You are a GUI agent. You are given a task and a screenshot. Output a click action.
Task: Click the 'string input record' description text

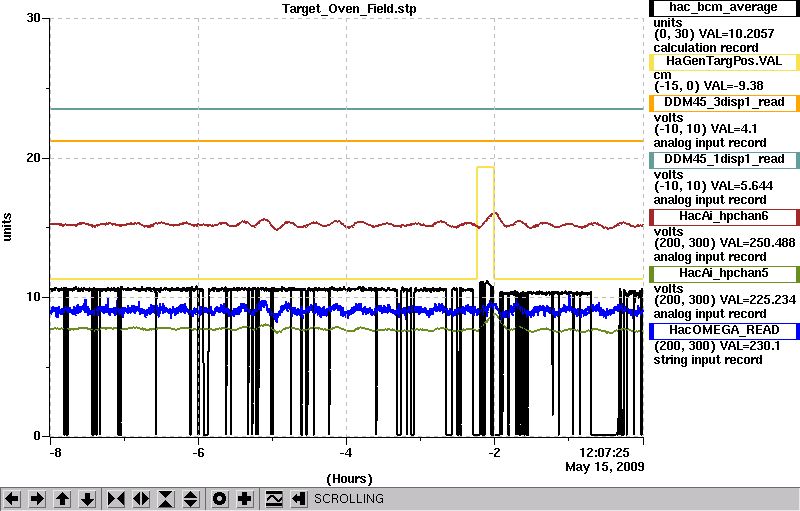click(x=708, y=360)
